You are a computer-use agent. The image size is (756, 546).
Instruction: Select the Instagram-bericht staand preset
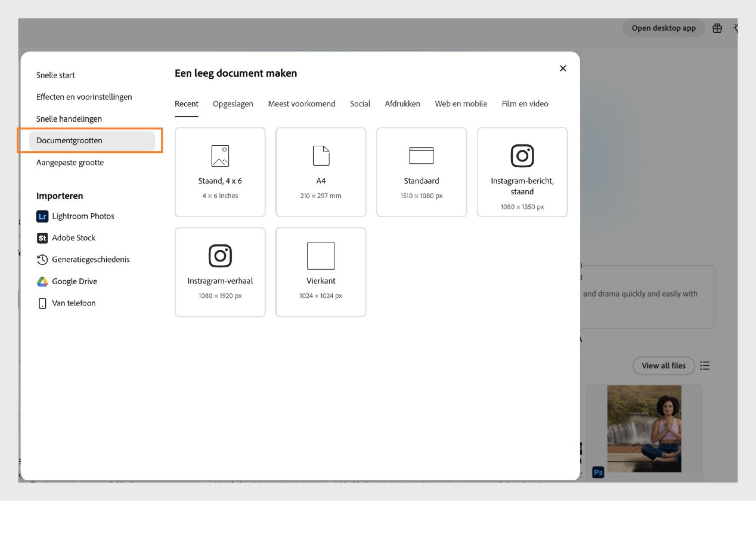(522, 172)
